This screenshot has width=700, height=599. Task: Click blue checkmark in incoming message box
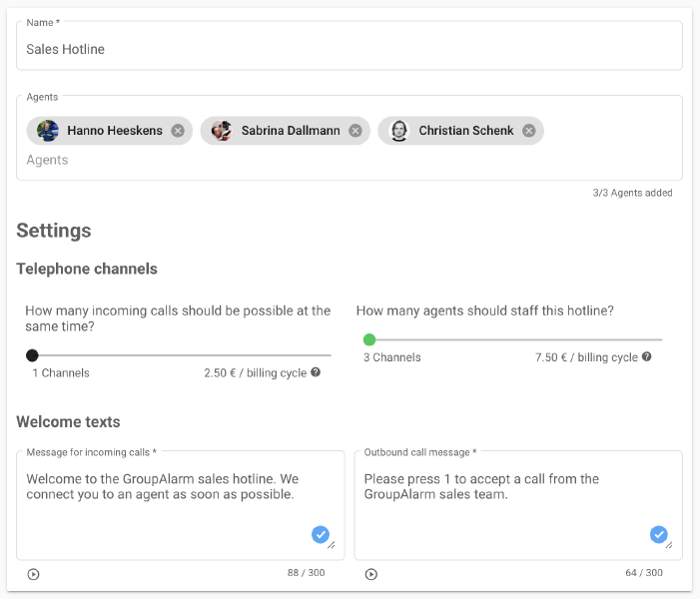320,535
